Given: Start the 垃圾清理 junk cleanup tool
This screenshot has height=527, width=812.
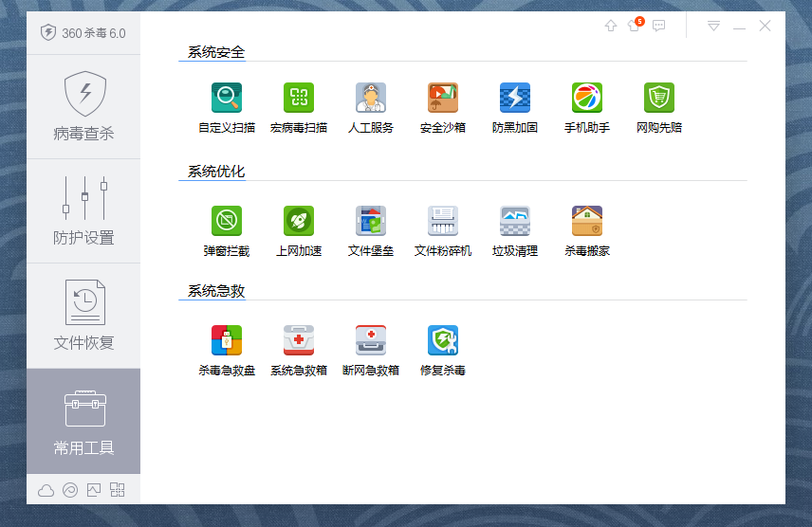Looking at the screenshot, I should coord(514,231).
